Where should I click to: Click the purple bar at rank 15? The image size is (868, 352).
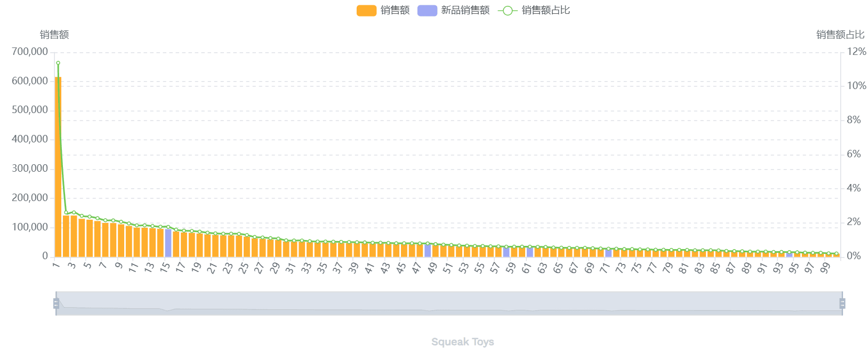point(168,243)
